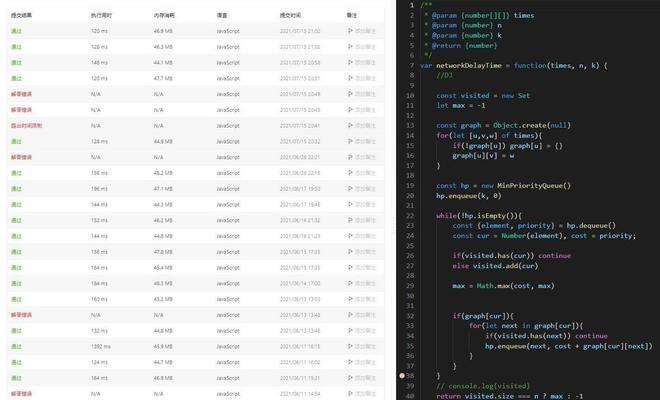Click the 执行用时 column header
Viewport: 660px width, 400px height.
(x=101, y=15)
